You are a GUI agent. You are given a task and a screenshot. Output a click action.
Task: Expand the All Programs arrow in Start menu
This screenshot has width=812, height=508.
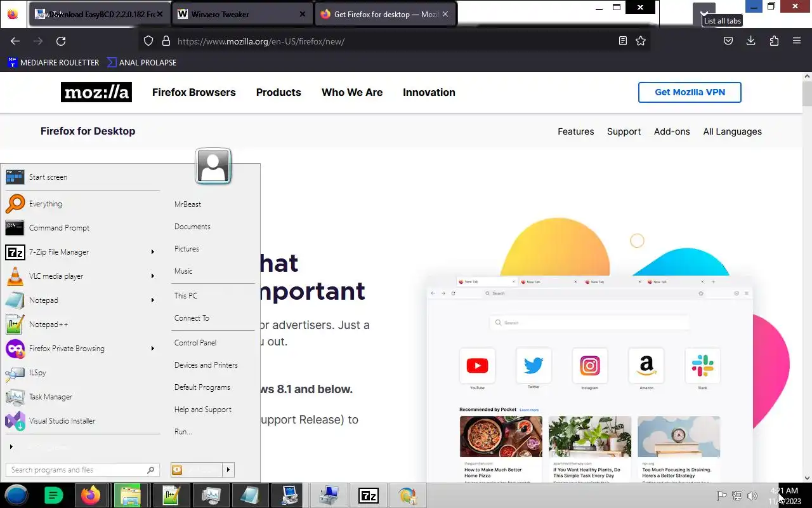pyautogui.click(x=11, y=447)
